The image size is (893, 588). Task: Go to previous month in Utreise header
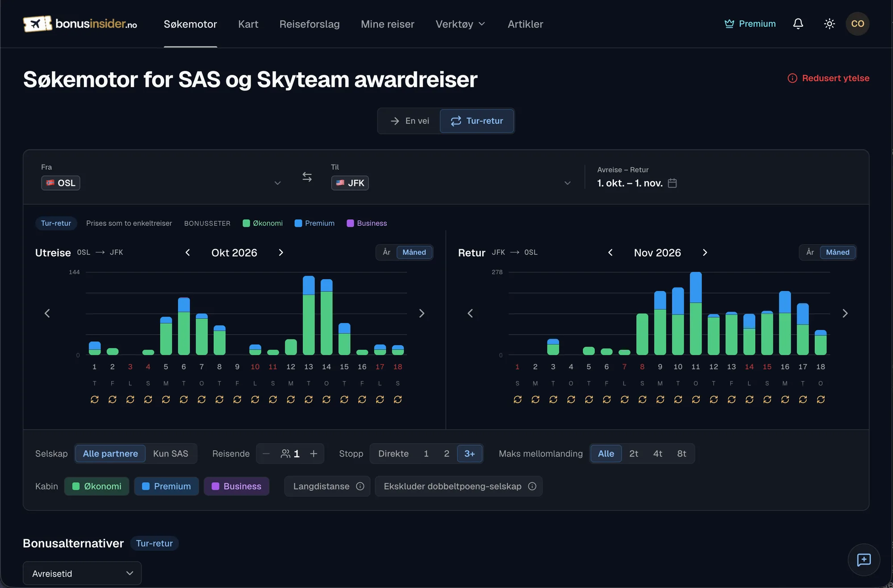188,253
